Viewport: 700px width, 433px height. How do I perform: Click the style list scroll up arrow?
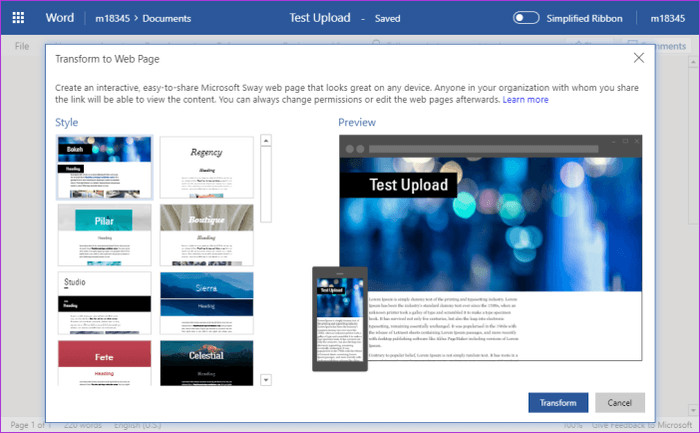[x=266, y=141]
